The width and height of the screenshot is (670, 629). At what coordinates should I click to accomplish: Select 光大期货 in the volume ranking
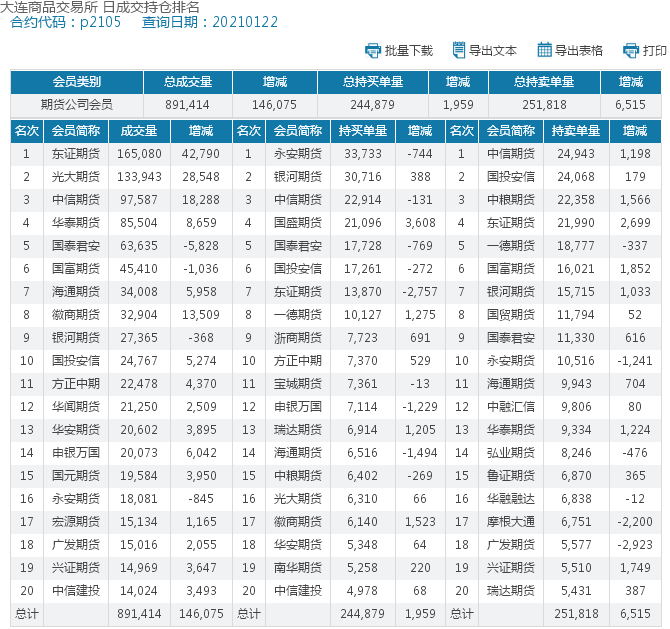point(76,177)
